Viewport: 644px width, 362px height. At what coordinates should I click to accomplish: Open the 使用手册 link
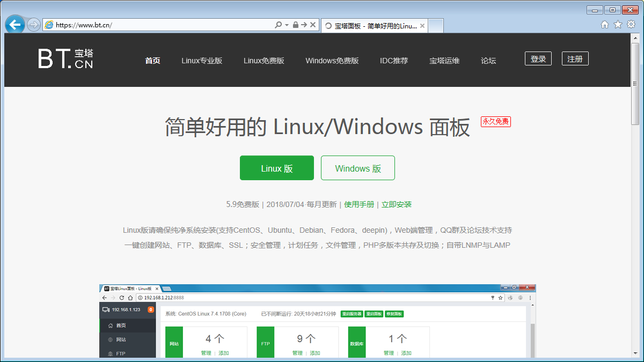click(359, 204)
